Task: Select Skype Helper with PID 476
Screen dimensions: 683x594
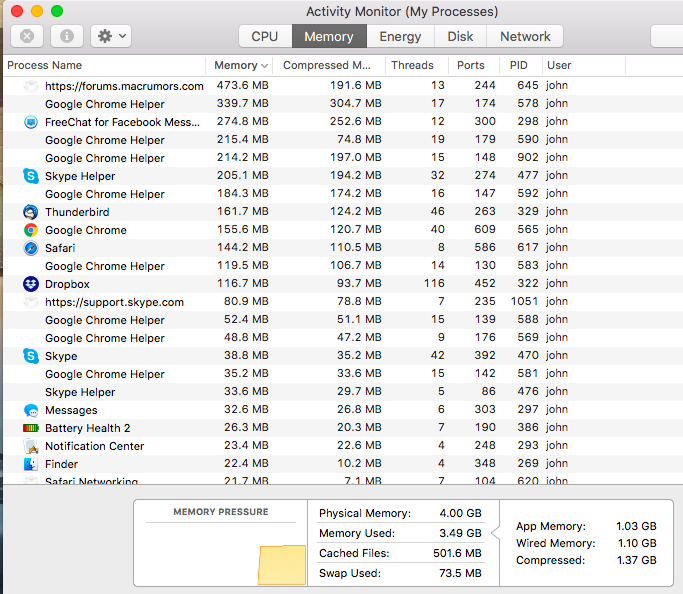Action: tap(343, 392)
